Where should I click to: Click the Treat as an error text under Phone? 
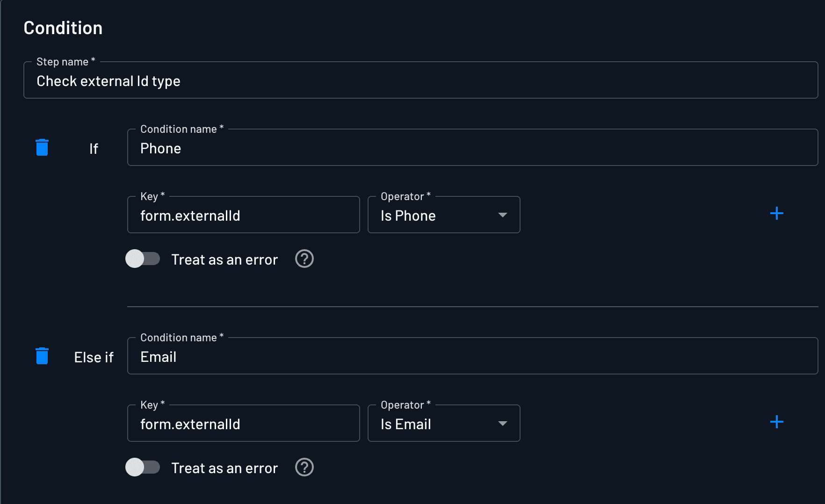(x=224, y=259)
